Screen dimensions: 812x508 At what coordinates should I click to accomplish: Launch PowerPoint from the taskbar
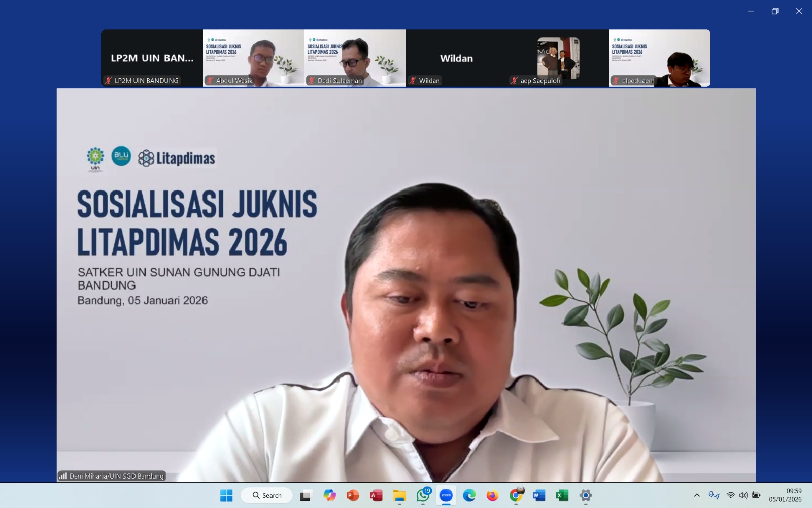(x=353, y=495)
